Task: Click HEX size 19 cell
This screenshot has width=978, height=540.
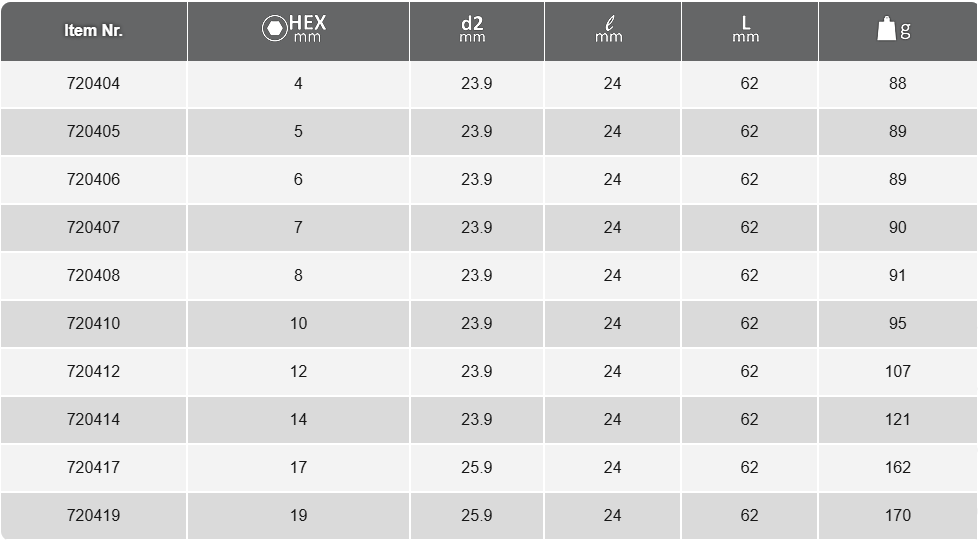Action: [x=298, y=516]
